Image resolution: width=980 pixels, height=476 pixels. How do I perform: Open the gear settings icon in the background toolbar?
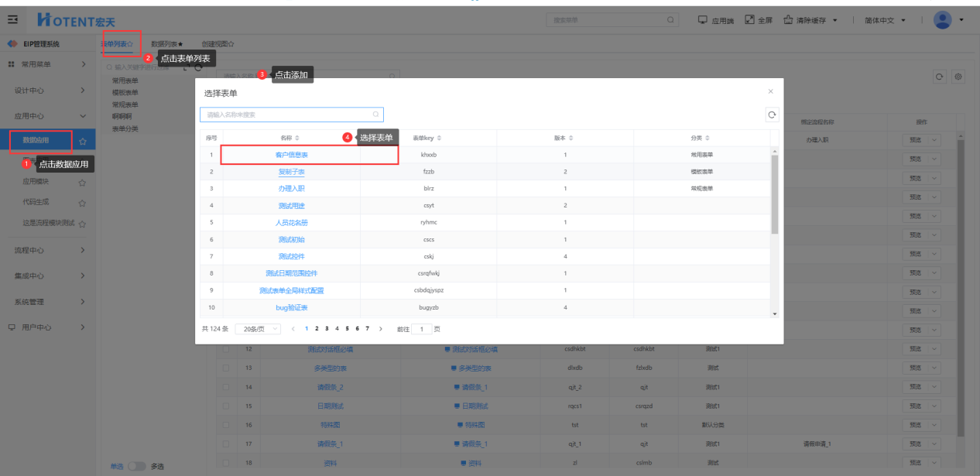point(958,77)
